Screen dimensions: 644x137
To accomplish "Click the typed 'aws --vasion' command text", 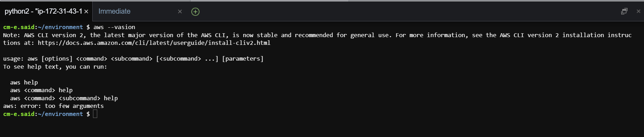I will pos(114,27).
